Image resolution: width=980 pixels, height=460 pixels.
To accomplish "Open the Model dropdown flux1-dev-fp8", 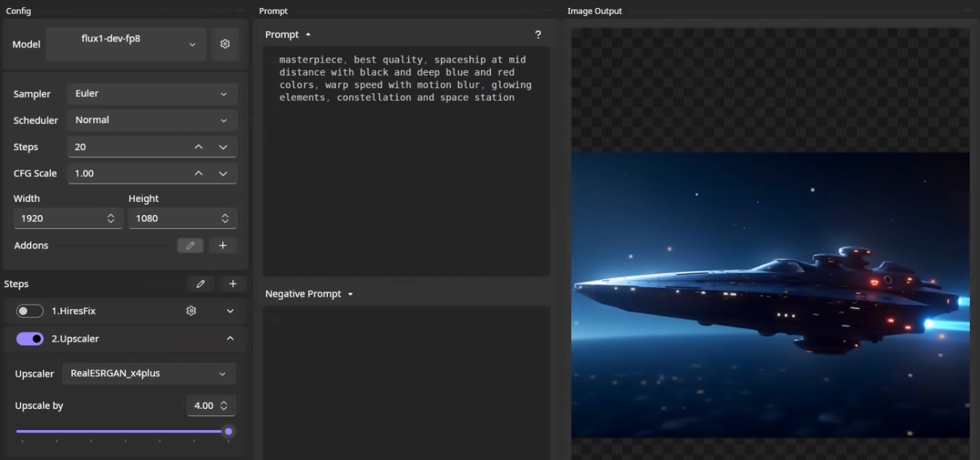I will (x=126, y=44).
